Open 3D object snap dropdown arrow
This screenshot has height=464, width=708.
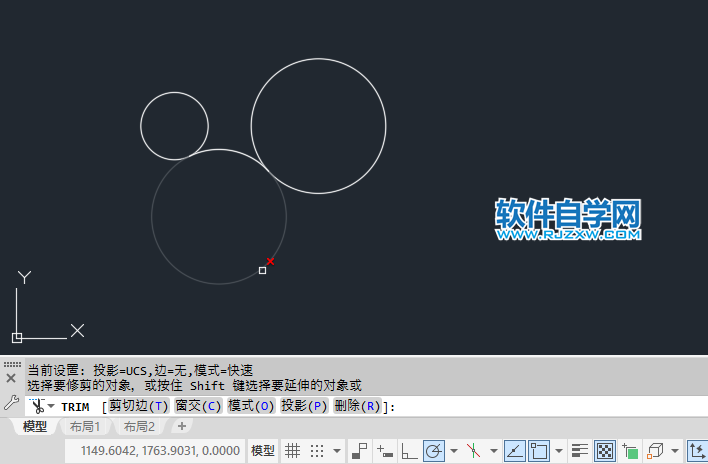[675, 450]
